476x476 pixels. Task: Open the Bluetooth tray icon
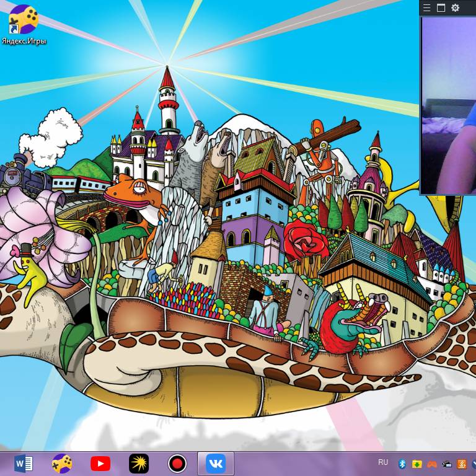[402, 464]
